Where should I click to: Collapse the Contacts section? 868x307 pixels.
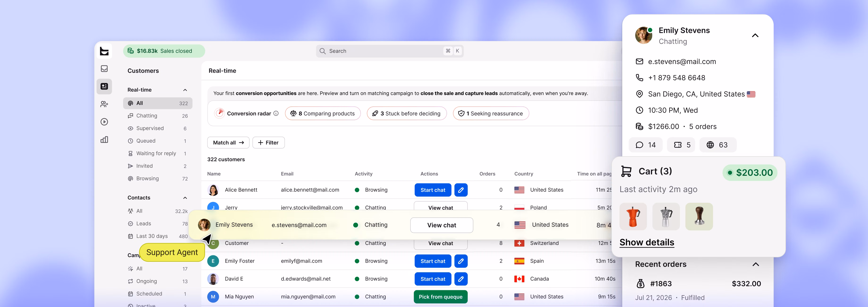pos(185,198)
